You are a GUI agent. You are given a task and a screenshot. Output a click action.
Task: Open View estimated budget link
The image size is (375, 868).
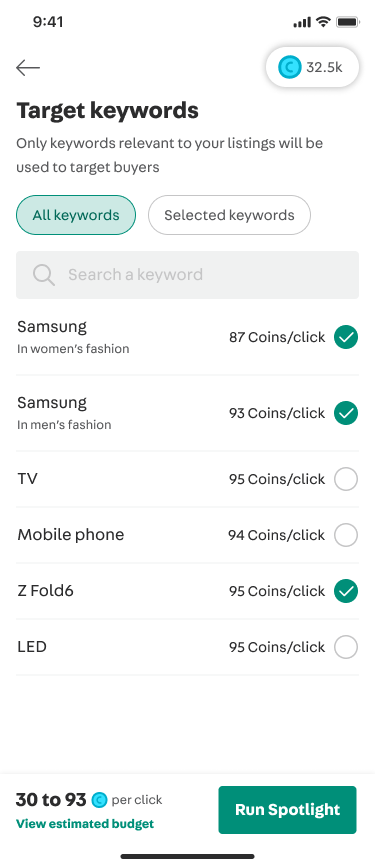[85, 824]
